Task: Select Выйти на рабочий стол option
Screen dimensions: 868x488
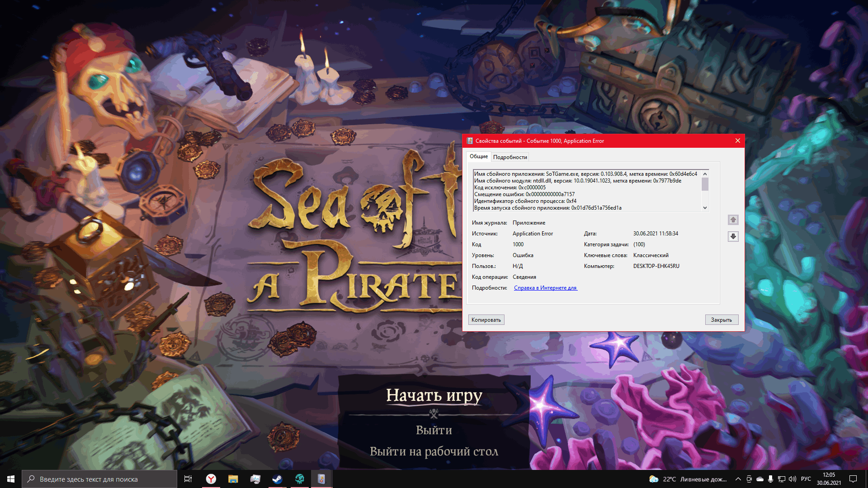Action: point(434,451)
